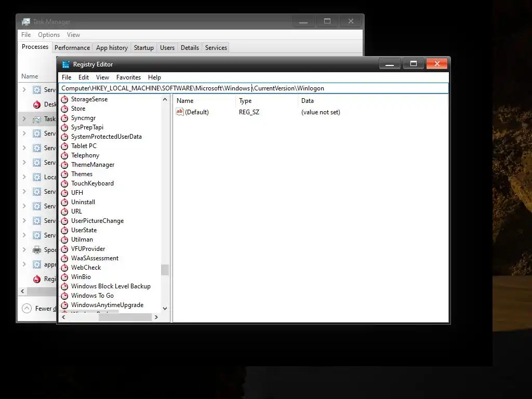The image size is (532, 399).
Task: Click the registry path address bar
Action: [x=254, y=88]
